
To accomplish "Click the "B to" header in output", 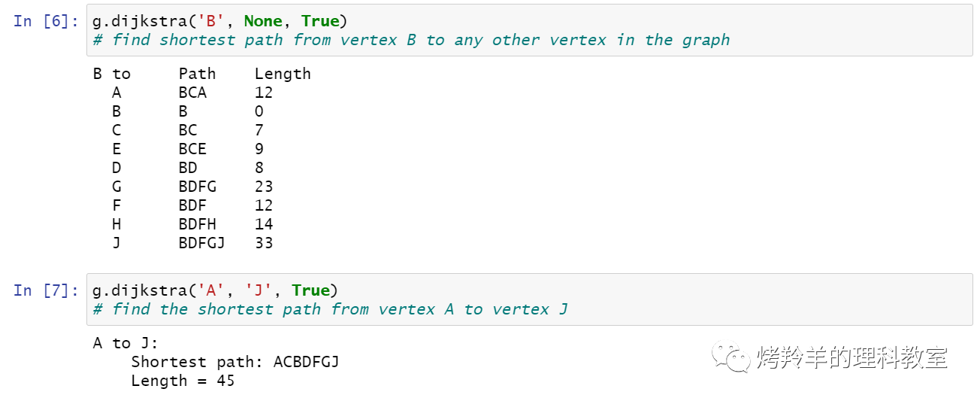I will pos(112,74).
